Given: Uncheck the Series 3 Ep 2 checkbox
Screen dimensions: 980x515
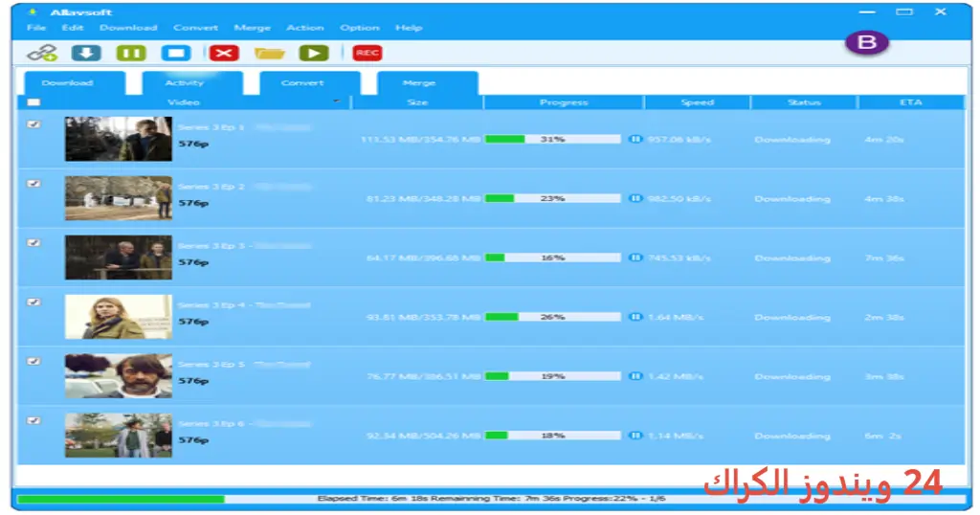Looking at the screenshot, I should 33,184.
